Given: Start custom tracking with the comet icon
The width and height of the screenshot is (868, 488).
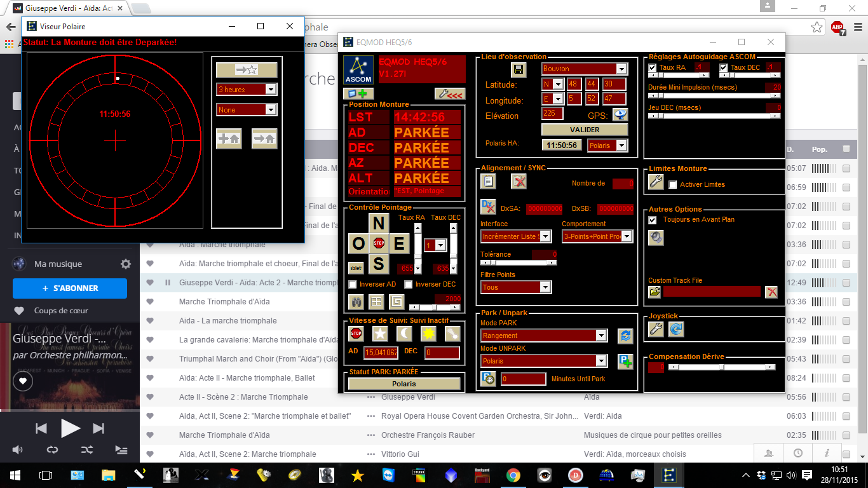Looking at the screenshot, I should tap(452, 333).
